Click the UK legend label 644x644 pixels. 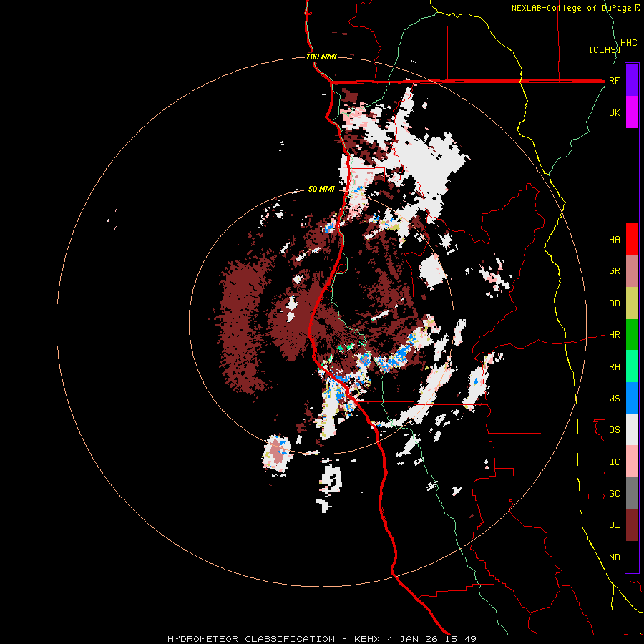point(614,112)
